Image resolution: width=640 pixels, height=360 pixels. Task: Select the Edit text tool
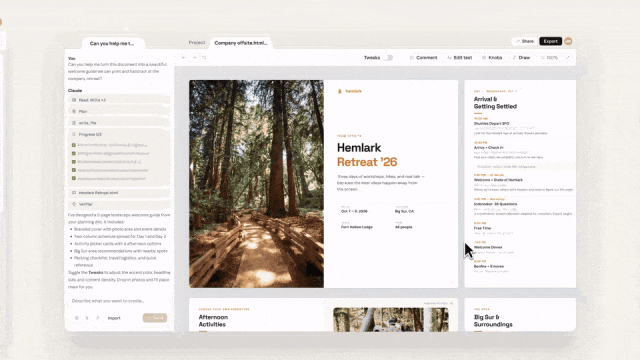pyautogui.click(x=460, y=58)
